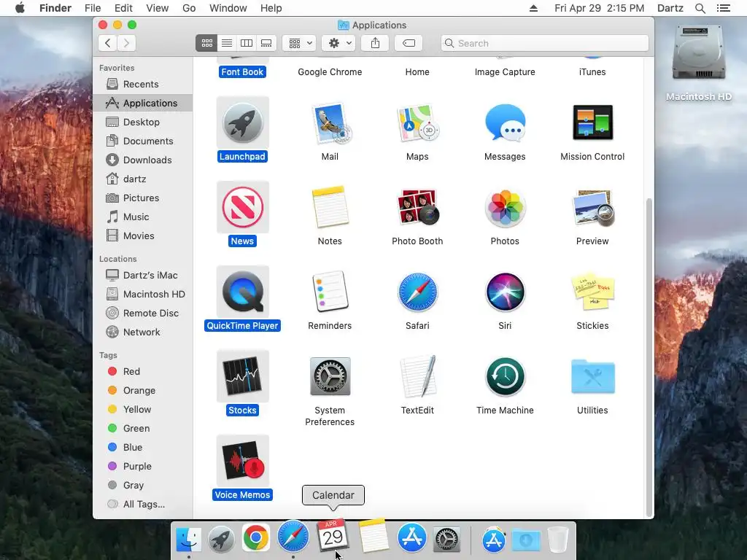The image size is (747, 560).
Task: Click the Edit Tags toolbar button
Action: (x=409, y=43)
